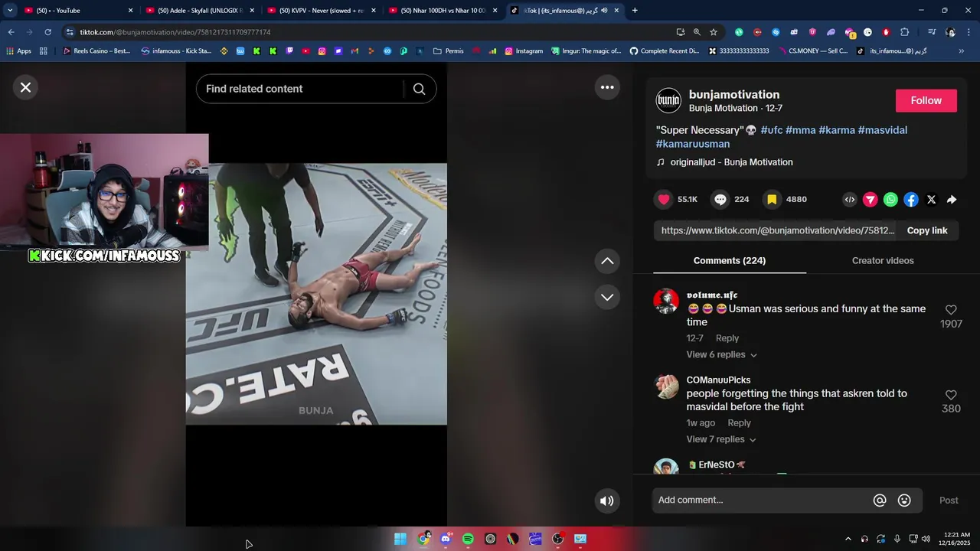
Task: Click the search magnifier icon
Action: 419,89
